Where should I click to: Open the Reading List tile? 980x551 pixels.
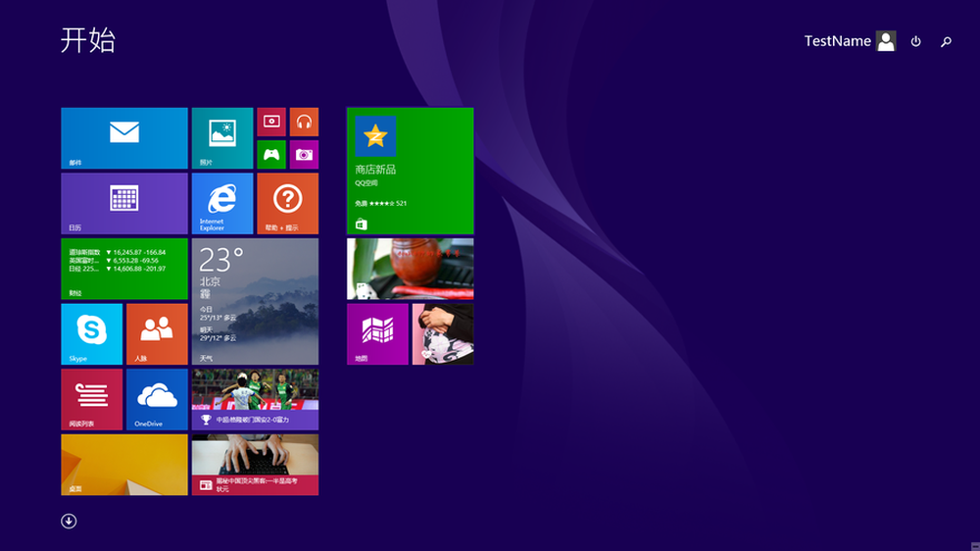pos(92,400)
